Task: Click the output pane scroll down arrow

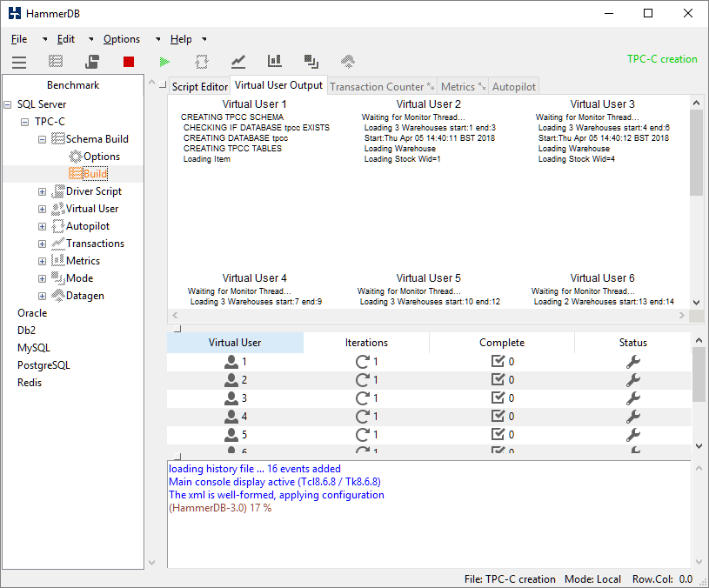Action: point(696,303)
